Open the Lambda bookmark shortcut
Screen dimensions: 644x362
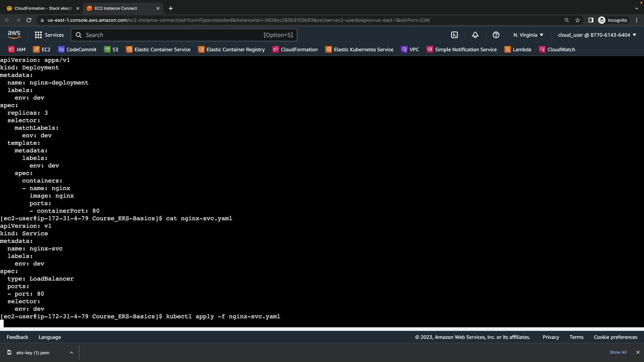pyautogui.click(x=518, y=50)
